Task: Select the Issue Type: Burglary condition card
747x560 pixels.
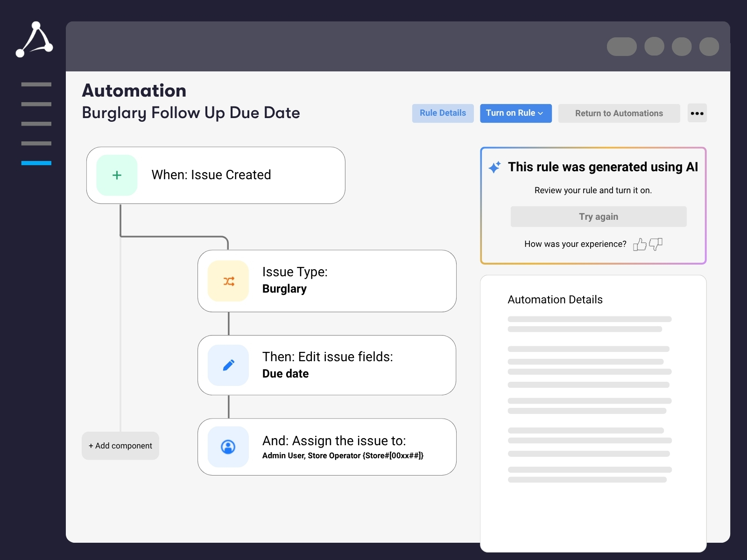Action: tap(327, 281)
